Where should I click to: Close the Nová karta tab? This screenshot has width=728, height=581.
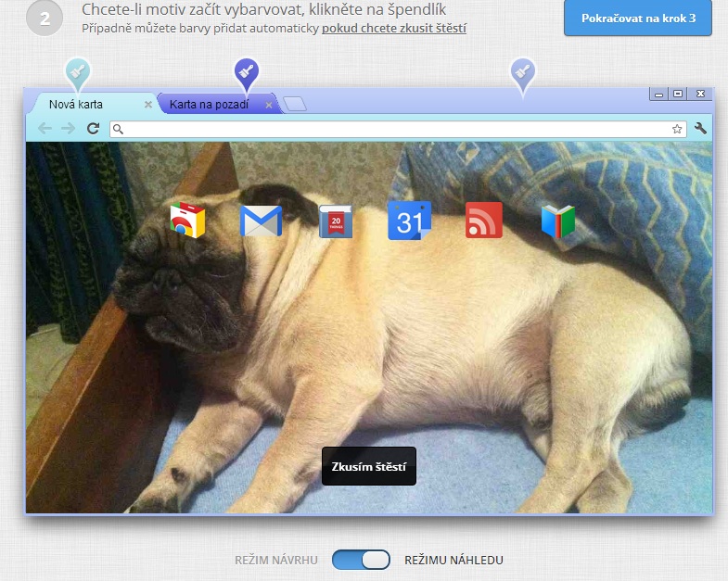[148, 105]
